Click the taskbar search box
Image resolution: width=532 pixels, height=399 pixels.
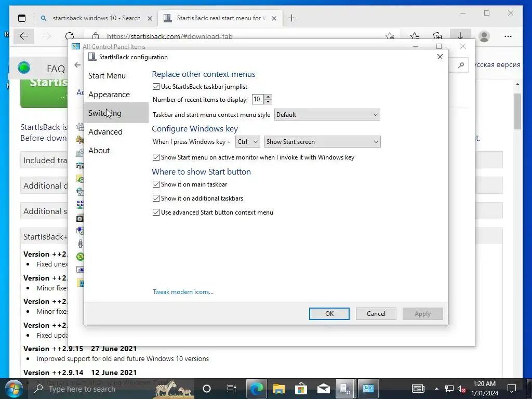pyautogui.click(x=112, y=389)
